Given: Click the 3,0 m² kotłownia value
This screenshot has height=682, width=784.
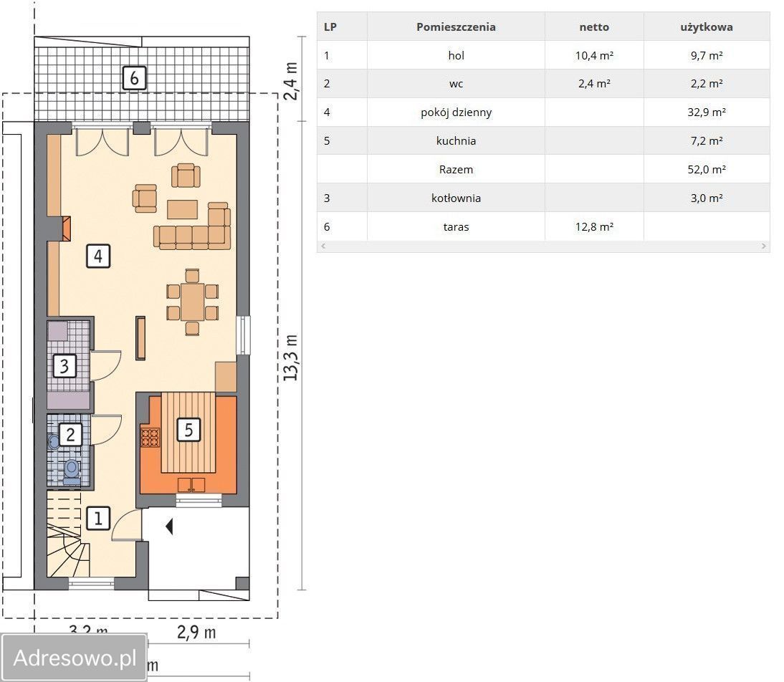Looking at the screenshot, I should 707,198.
